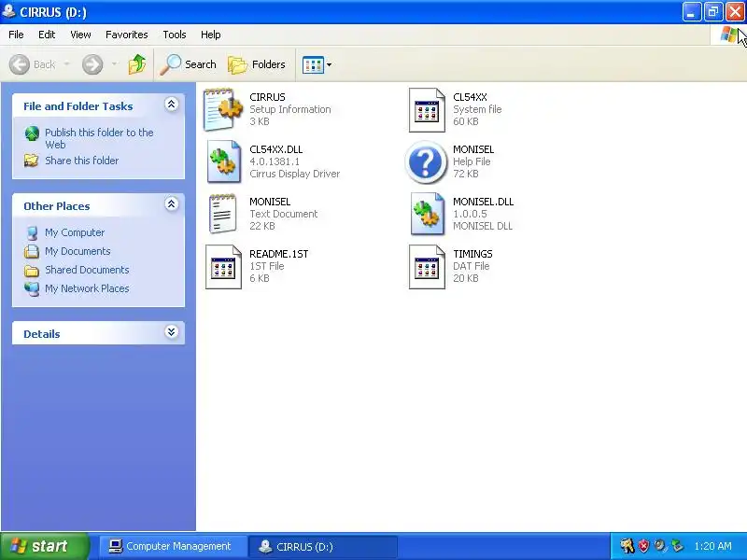Screen dimensions: 747x560
Task: Click the Search magnifier toolbar button
Action: [x=189, y=64]
